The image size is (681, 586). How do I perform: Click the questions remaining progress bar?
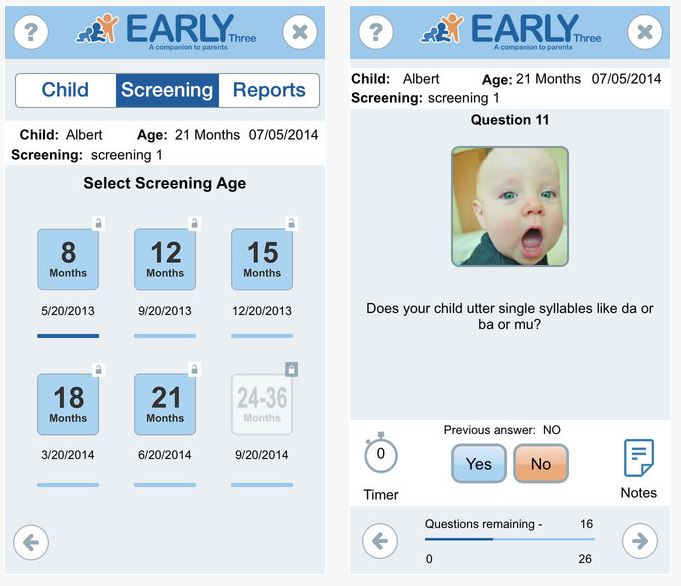coord(510,540)
